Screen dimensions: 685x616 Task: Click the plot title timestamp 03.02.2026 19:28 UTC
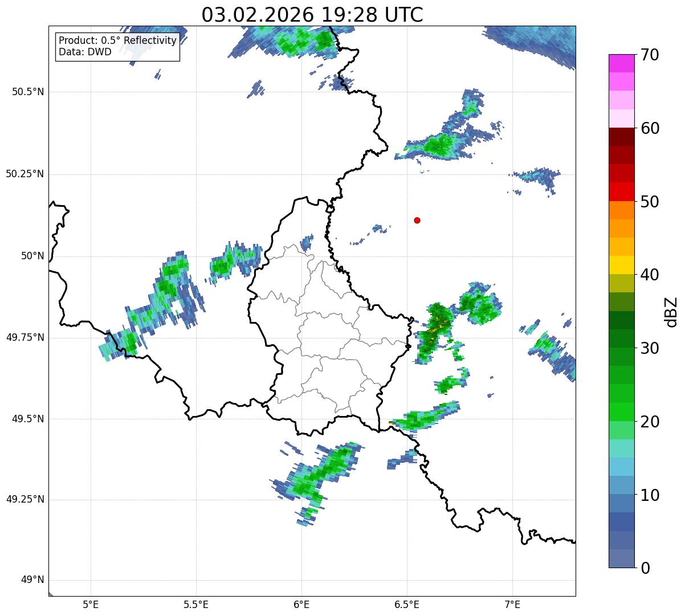312,15
